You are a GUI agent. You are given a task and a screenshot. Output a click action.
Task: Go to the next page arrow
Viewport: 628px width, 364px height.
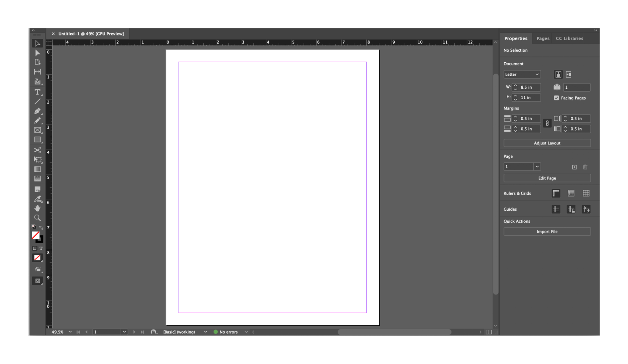pos(134,332)
